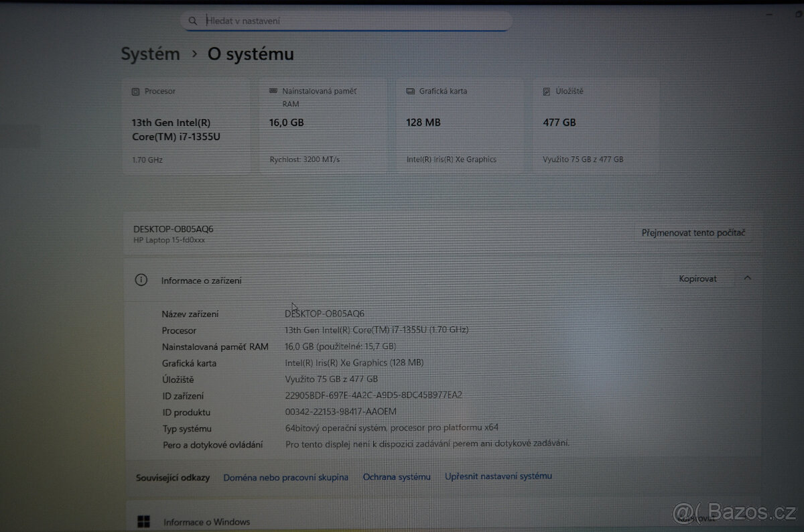Image resolution: width=804 pixels, height=532 pixels.
Task: Click the Procesor card icon
Action: tap(136, 91)
